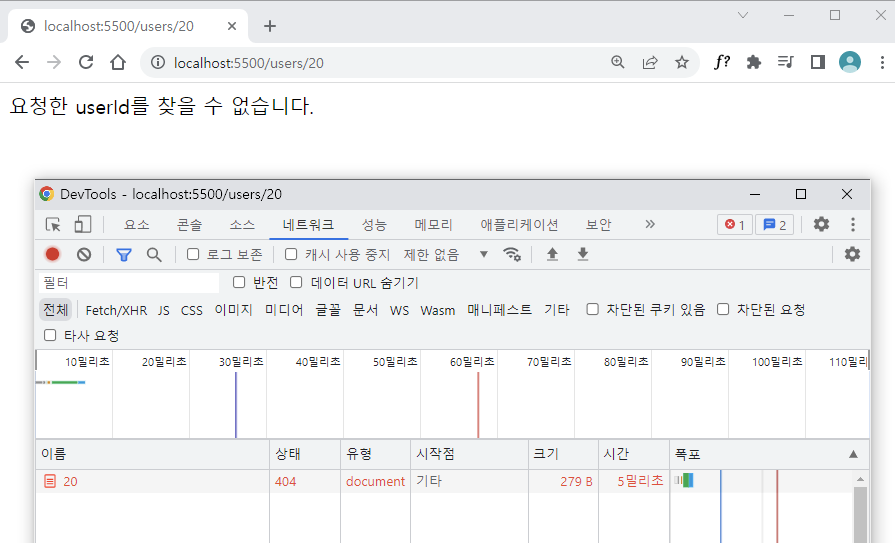Switch to the 보안 tab
Screen dimensions: 895x543
click(x=598, y=225)
